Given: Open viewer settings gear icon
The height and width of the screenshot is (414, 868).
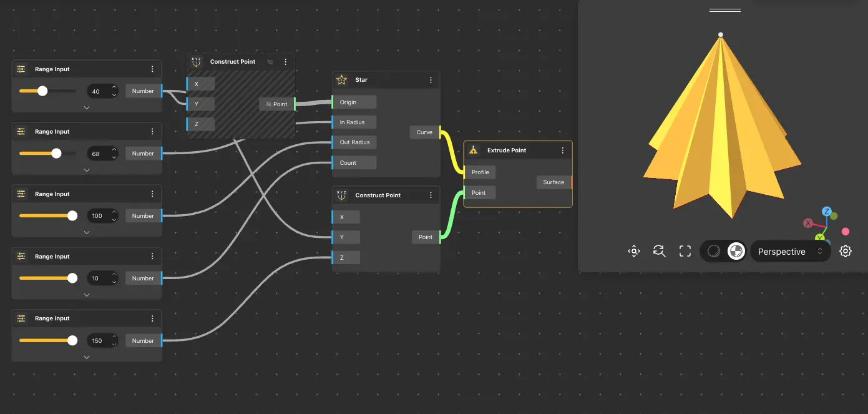Looking at the screenshot, I should click(x=846, y=251).
